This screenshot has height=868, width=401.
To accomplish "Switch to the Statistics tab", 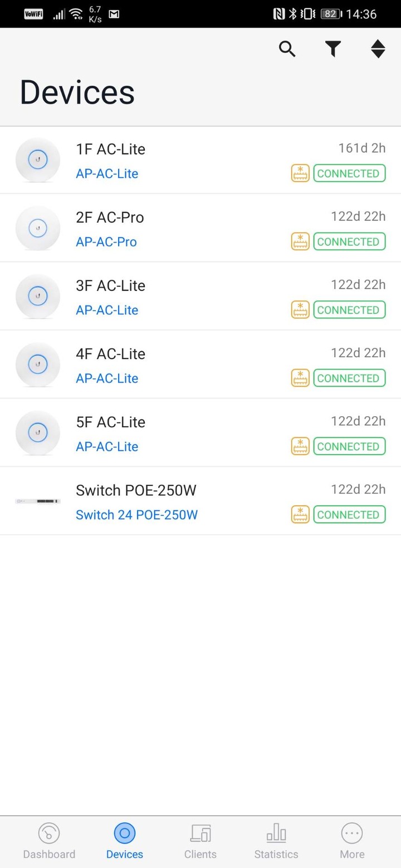I will [276, 842].
